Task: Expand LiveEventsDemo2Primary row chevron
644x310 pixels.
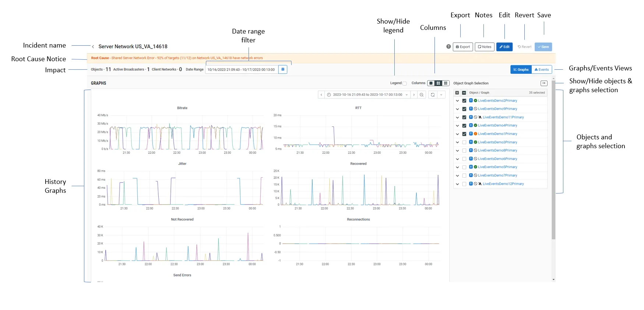Action: pyautogui.click(x=457, y=101)
